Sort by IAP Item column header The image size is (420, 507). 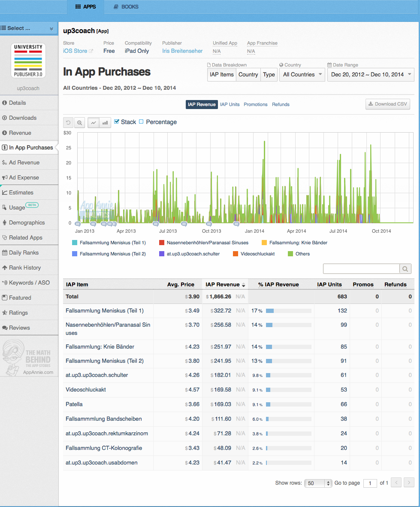[x=77, y=285]
